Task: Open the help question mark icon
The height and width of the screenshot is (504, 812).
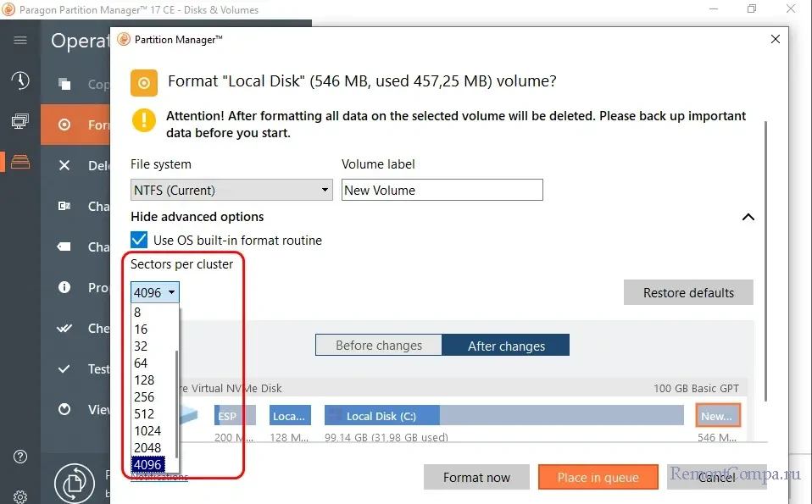Action: tap(20, 457)
